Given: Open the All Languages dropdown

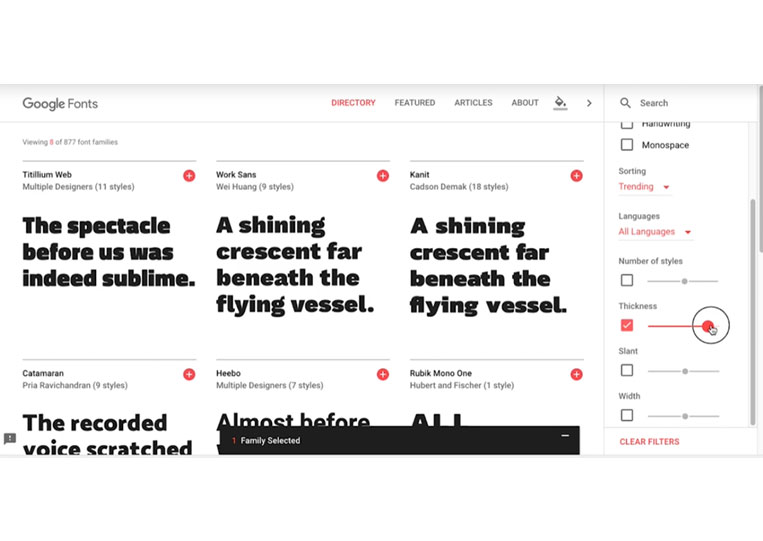Looking at the screenshot, I should coord(655,232).
